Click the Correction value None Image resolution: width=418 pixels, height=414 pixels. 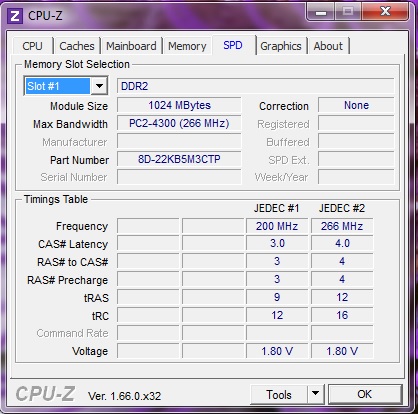[x=356, y=105]
